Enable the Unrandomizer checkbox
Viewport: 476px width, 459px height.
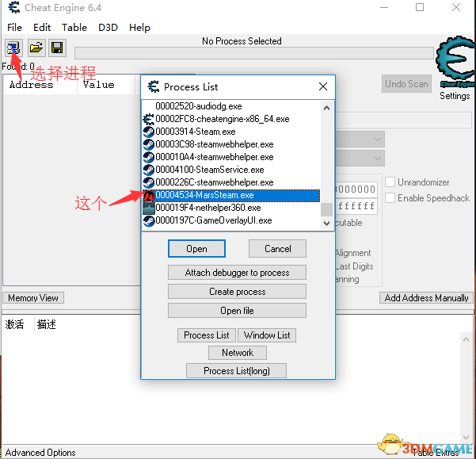tap(390, 182)
